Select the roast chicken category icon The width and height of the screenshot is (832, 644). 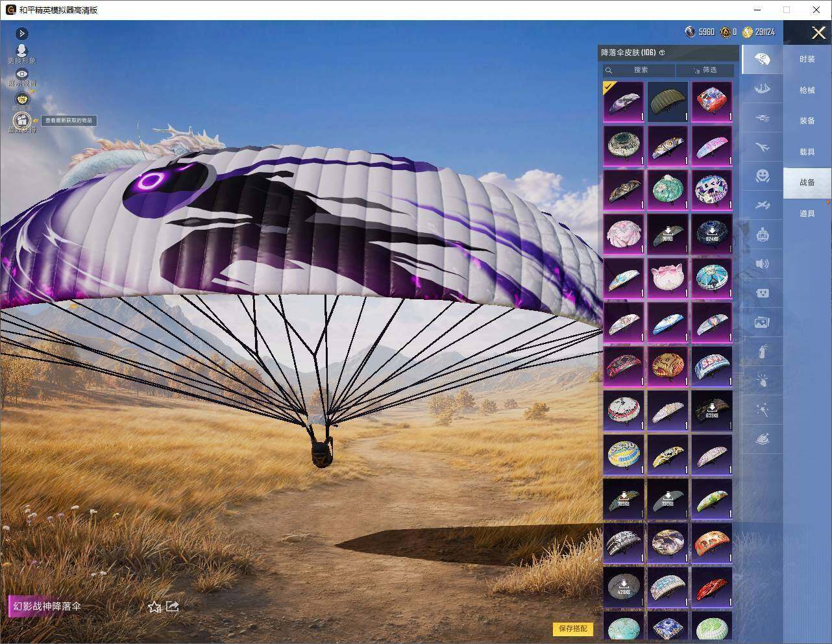click(x=763, y=439)
